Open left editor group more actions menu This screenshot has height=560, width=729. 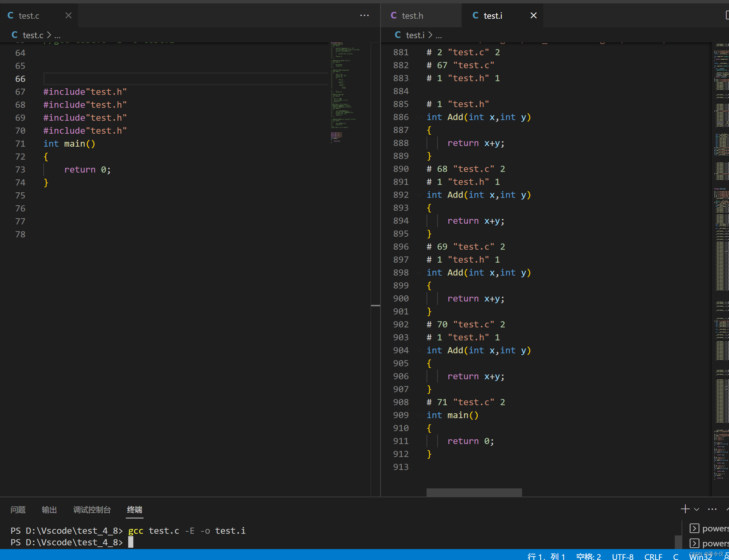tap(364, 15)
